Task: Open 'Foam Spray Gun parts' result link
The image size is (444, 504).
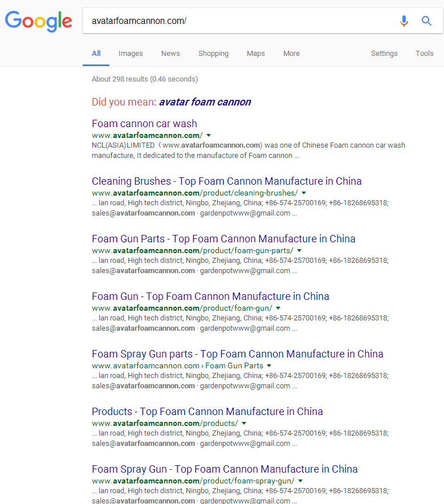Action: pyautogui.click(x=238, y=354)
